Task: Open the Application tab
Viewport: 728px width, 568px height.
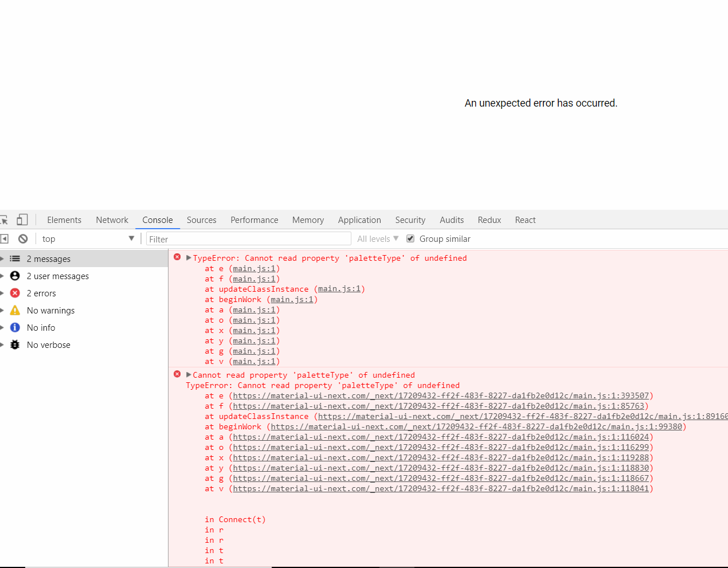Action: pyautogui.click(x=359, y=220)
